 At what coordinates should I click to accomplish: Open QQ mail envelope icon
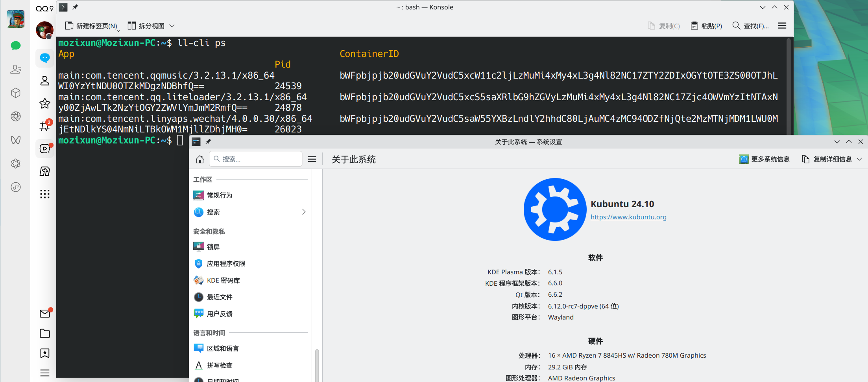point(45,313)
